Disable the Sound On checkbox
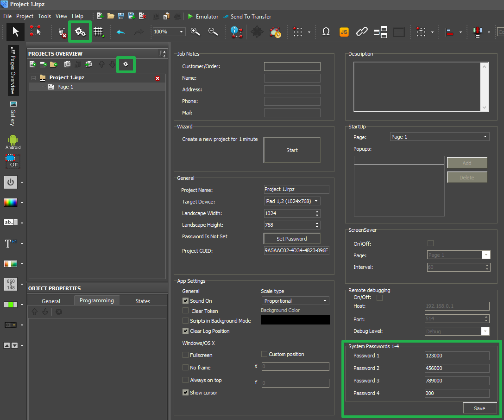The image size is (504, 420). [x=186, y=301]
